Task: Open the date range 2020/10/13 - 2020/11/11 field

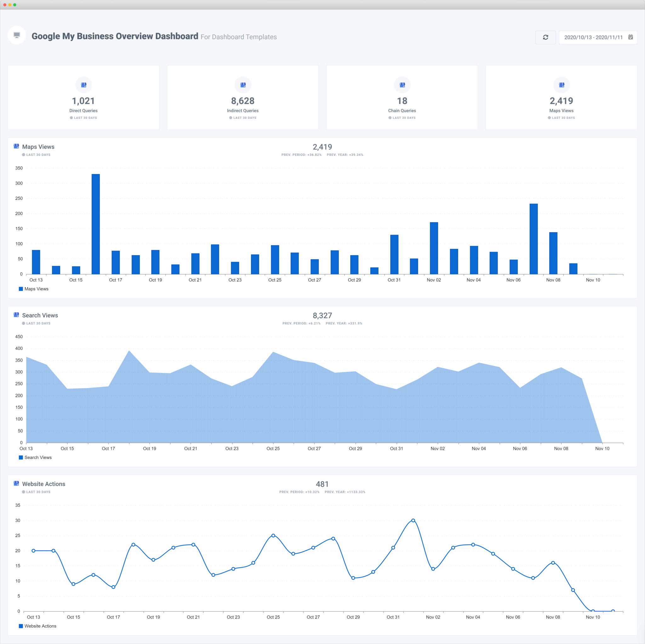Action: [x=593, y=37]
